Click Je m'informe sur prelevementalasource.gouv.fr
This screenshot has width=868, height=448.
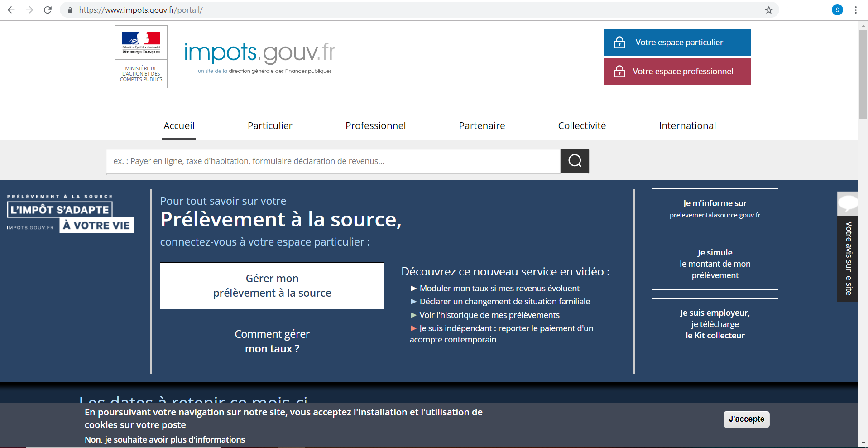pyautogui.click(x=715, y=209)
